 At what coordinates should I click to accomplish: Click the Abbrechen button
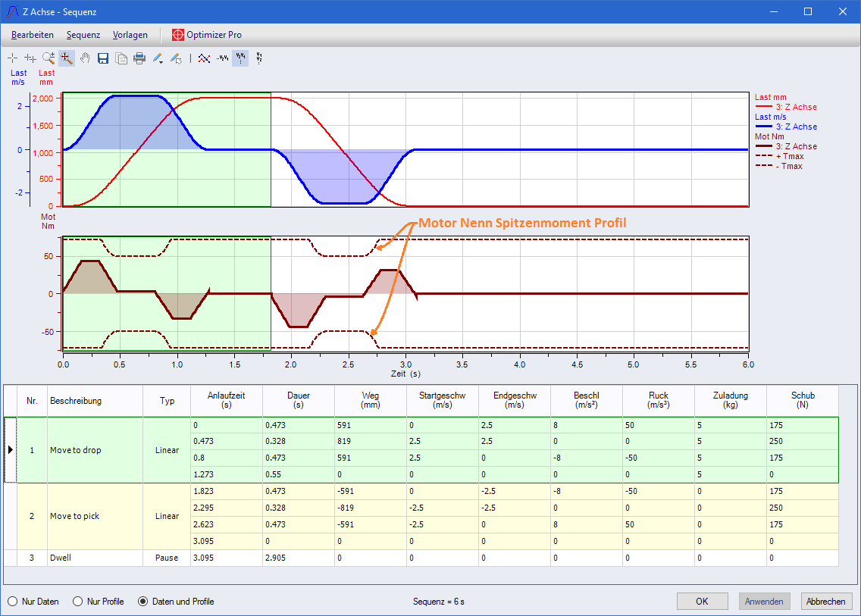pyautogui.click(x=826, y=601)
